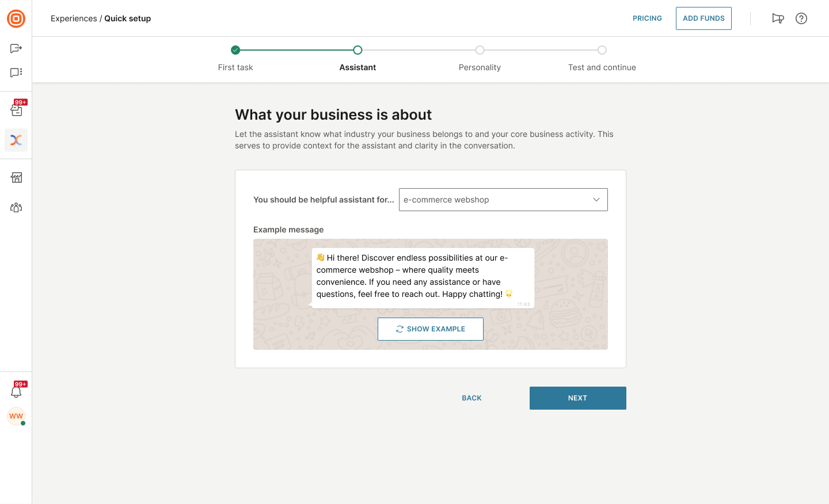Expand the e-commerce webshop dropdown
Image resolution: width=829 pixels, height=504 pixels.
click(503, 200)
